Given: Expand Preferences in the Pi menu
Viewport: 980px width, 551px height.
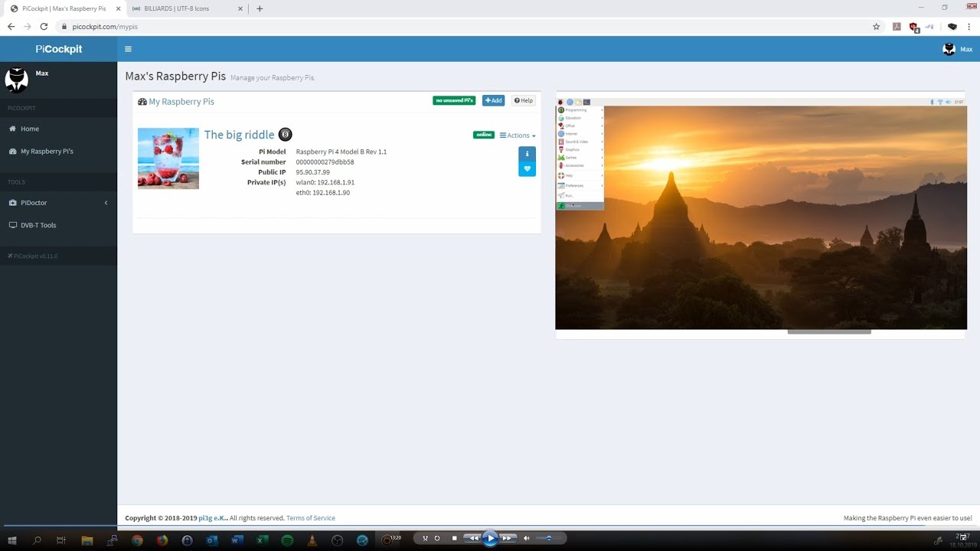Looking at the screenshot, I should pos(580,185).
